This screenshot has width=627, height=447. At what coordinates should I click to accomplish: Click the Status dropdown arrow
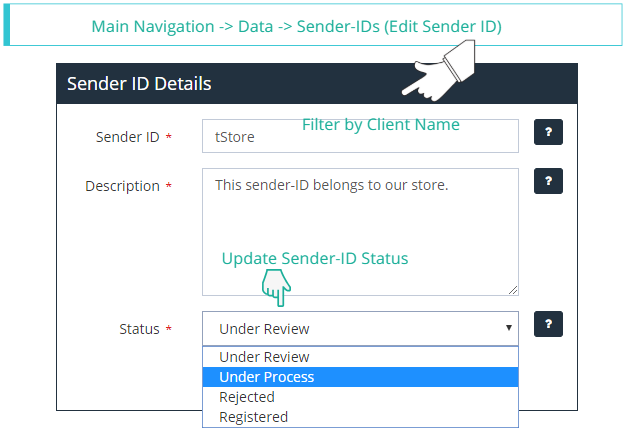[508, 328]
